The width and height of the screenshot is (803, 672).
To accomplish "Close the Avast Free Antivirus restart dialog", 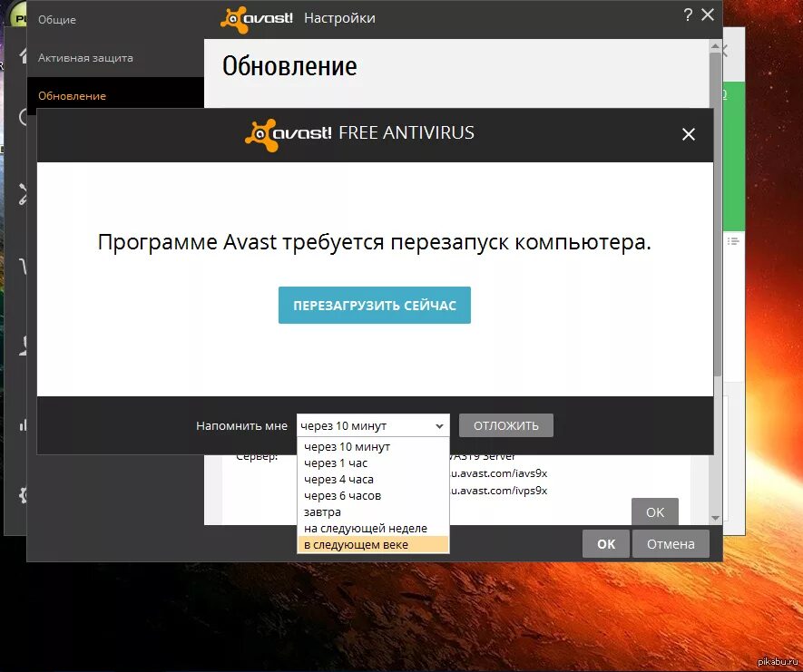I will [x=689, y=134].
